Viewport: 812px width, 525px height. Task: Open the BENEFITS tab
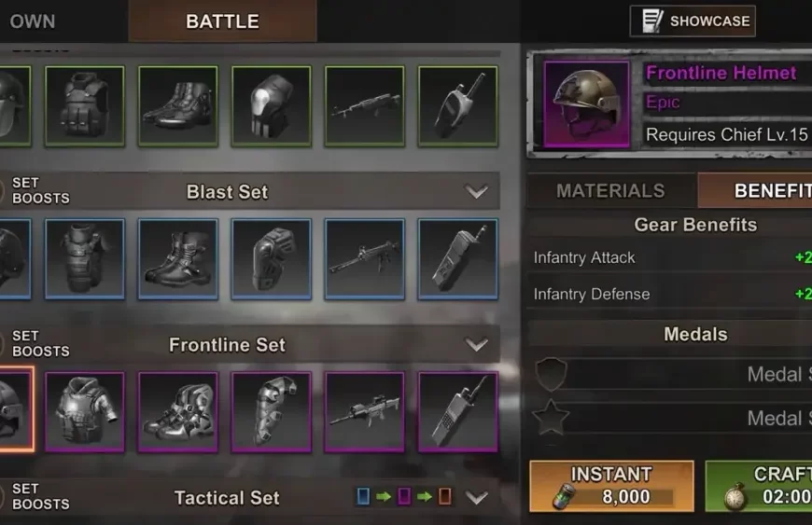point(755,191)
